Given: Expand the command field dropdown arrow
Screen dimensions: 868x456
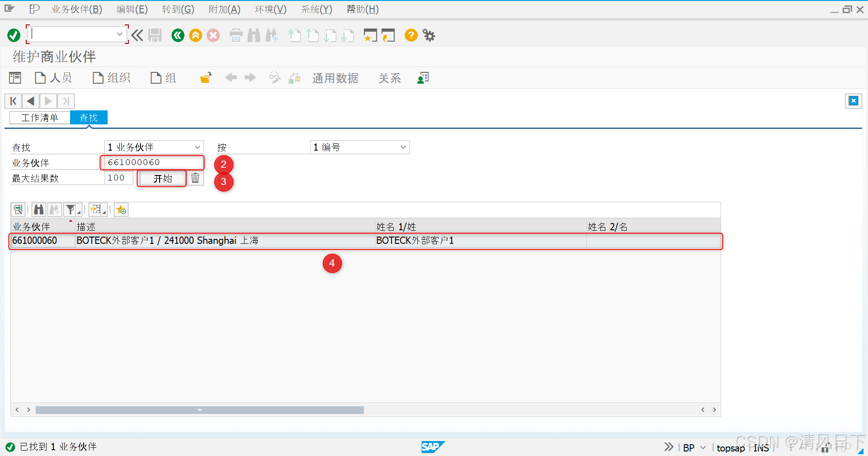Looking at the screenshot, I should click(x=120, y=34).
